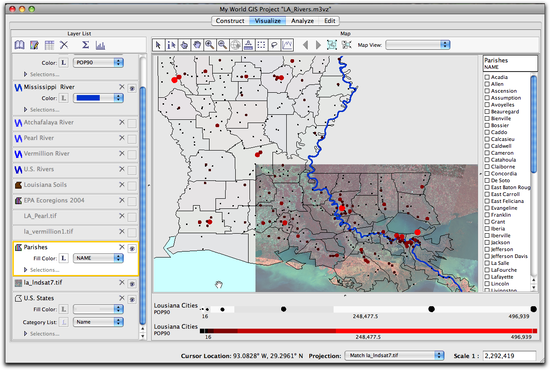Viewport: 550px width, 370px height.
Task: Switch to the Construct tab
Action: pos(230,21)
